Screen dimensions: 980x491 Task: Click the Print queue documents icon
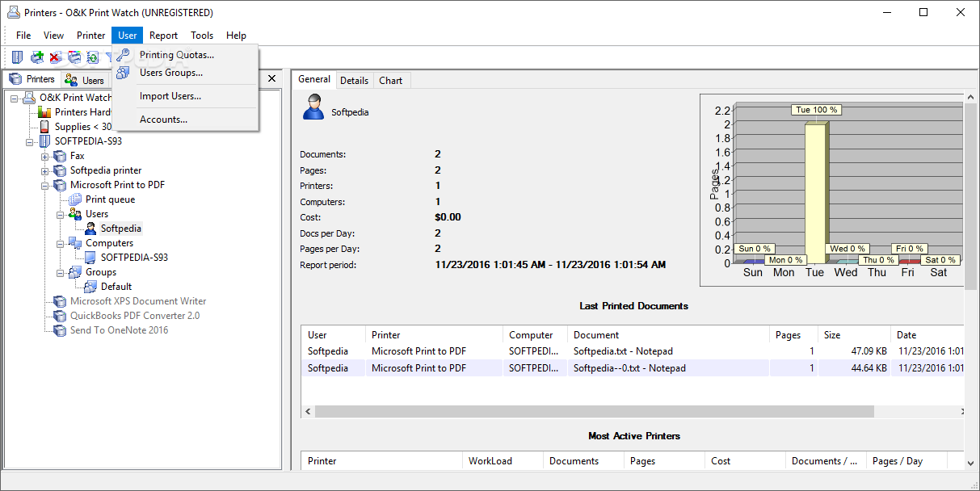click(75, 199)
